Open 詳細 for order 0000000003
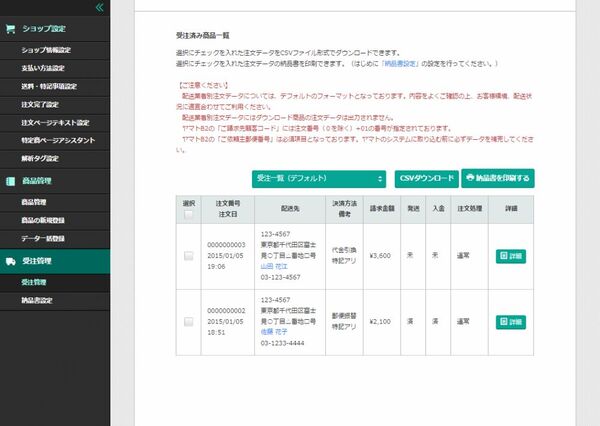Screen dimensions: 600x426 (x=511, y=256)
